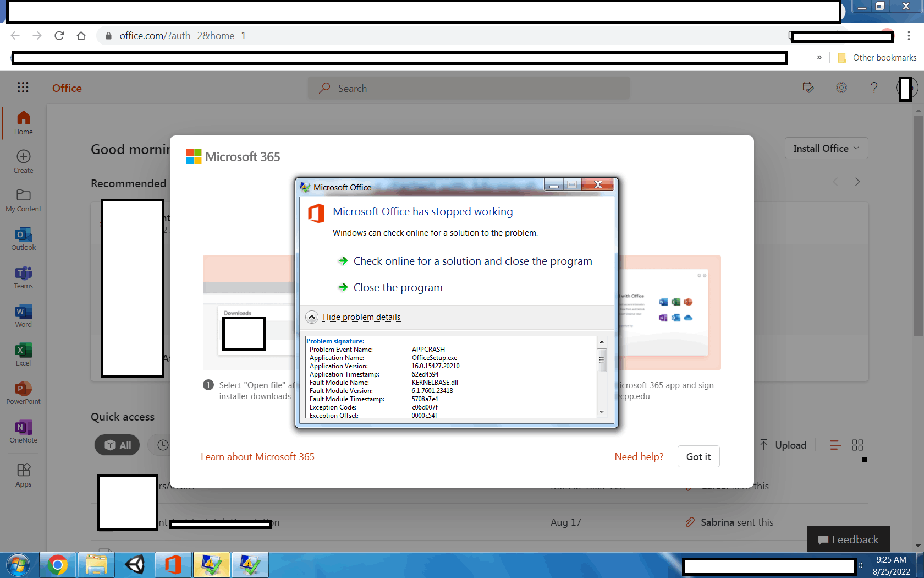Focus the Office Search box
Image resolution: width=924 pixels, height=578 pixels.
pyautogui.click(x=469, y=88)
